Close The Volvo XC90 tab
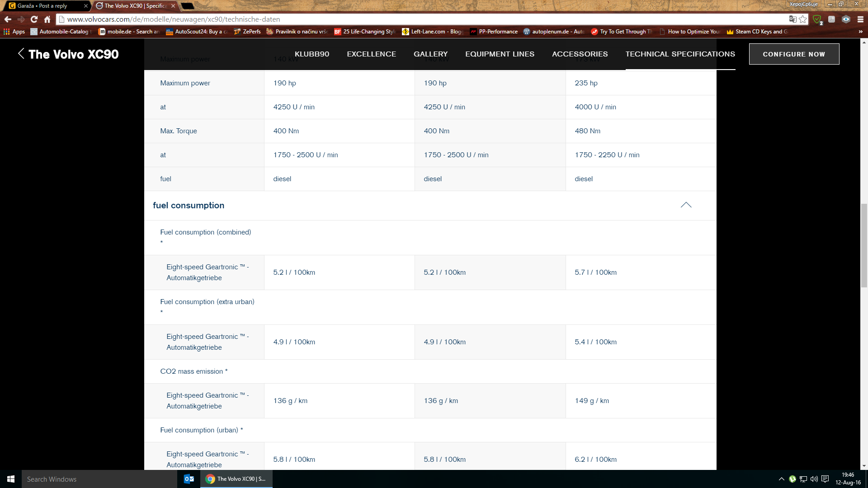Image resolution: width=868 pixels, height=488 pixels. [173, 6]
